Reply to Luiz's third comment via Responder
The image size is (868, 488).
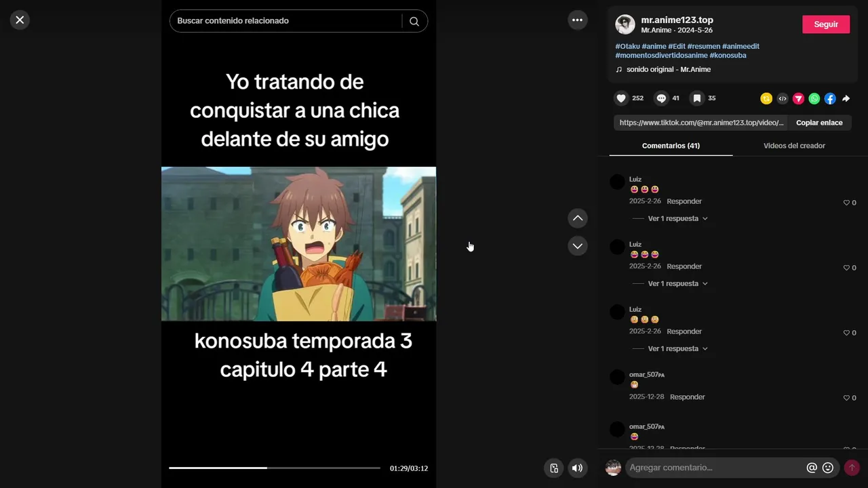pyautogui.click(x=684, y=331)
